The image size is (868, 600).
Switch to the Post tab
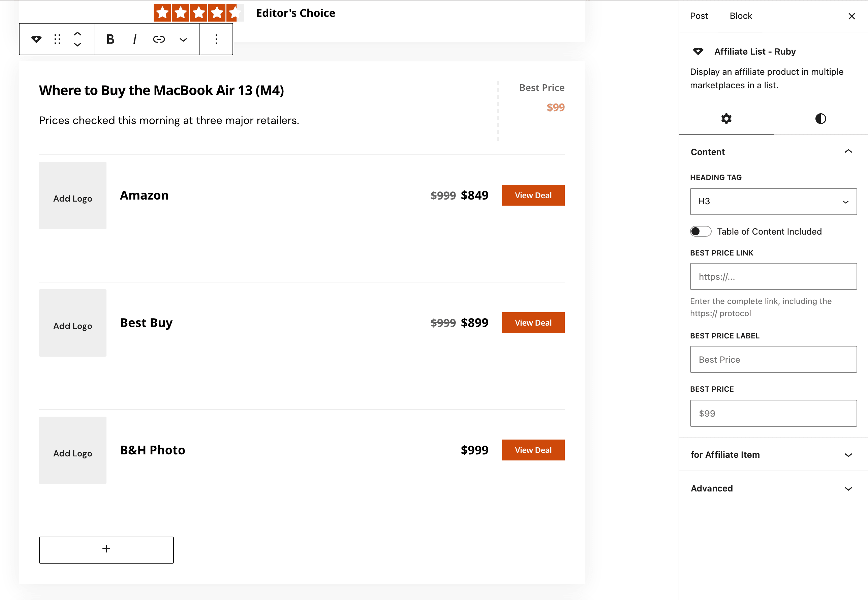699,16
